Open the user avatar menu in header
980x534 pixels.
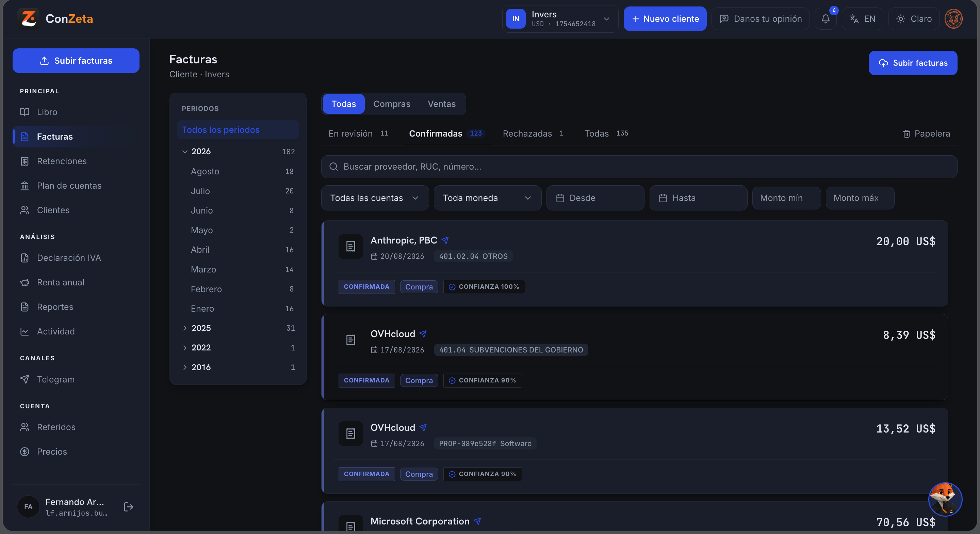tap(953, 19)
